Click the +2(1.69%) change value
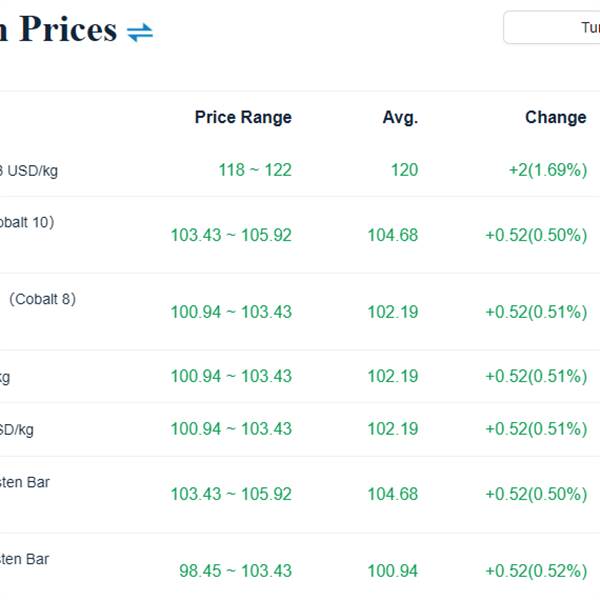Viewport: 600px width, 600px height. [547, 170]
